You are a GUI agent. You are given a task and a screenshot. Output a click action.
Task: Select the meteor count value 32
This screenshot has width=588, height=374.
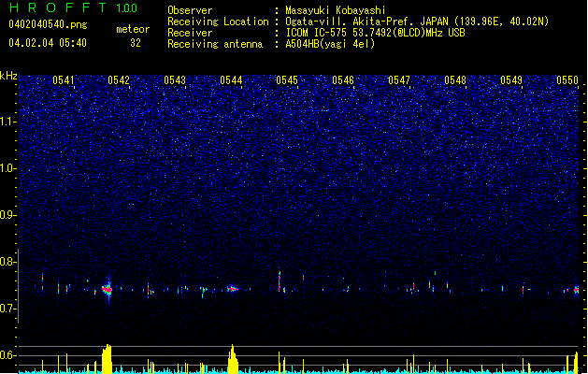coord(136,43)
